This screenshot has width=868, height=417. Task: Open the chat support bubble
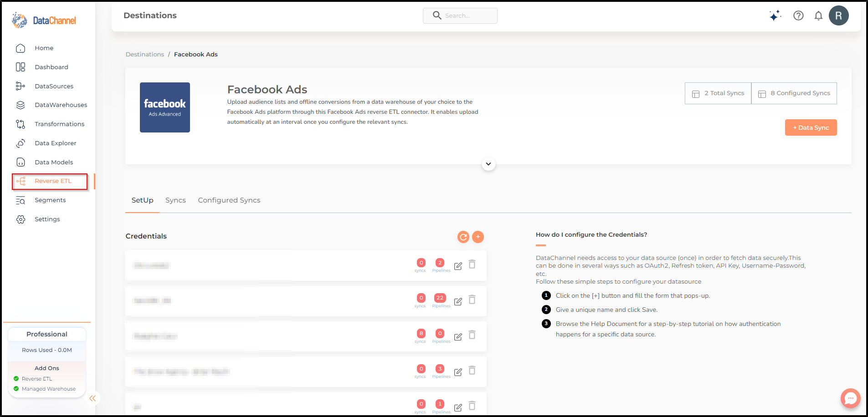pos(850,398)
